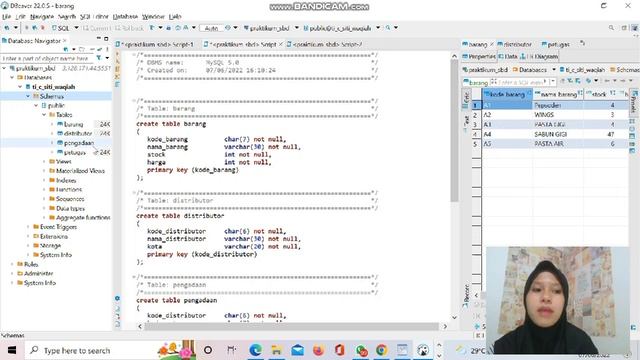640x360 pixels.
Task: Click the Windows Start button
Action: pos(12,350)
